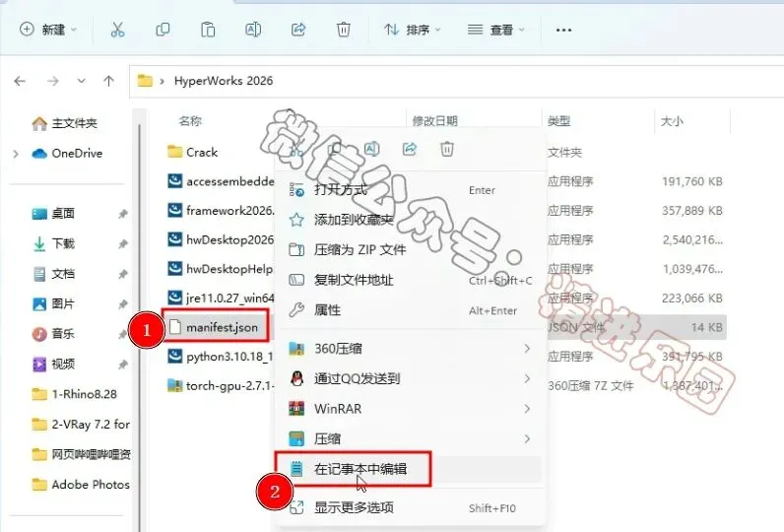
Task: Open 桌面 in the sidebar
Action: [x=53, y=214]
